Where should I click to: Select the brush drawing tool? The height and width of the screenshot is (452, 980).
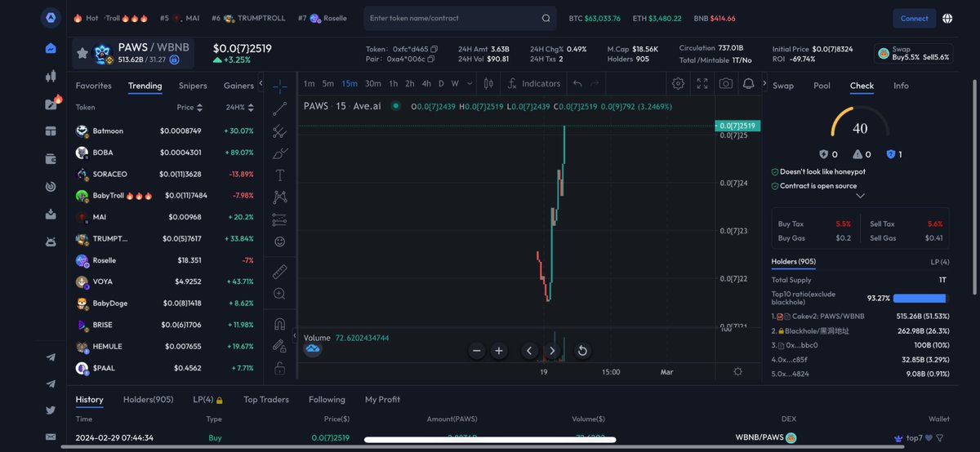(279, 153)
